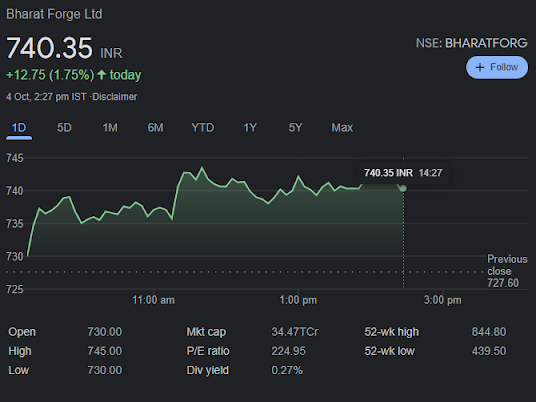This screenshot has width=536, height=402.
Task: Click the stock name Bharat Forge Ltd
Action: (54, 14)
